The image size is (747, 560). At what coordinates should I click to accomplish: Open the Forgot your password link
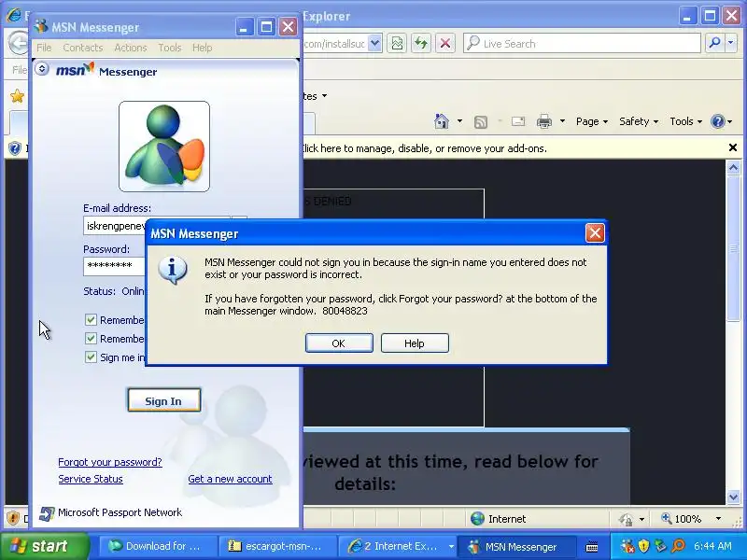(x=110, y=462)
